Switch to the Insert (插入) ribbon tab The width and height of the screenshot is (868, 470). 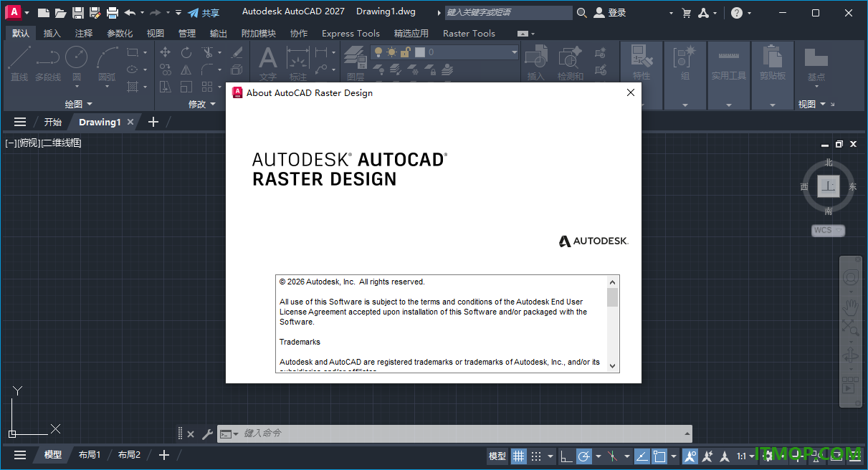click(x=52, y=34)
